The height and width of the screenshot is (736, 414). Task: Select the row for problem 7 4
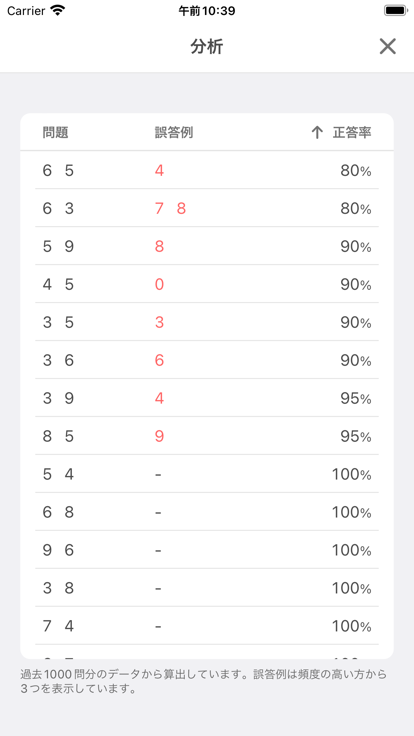pyautogui.click(x=207, y=626)
